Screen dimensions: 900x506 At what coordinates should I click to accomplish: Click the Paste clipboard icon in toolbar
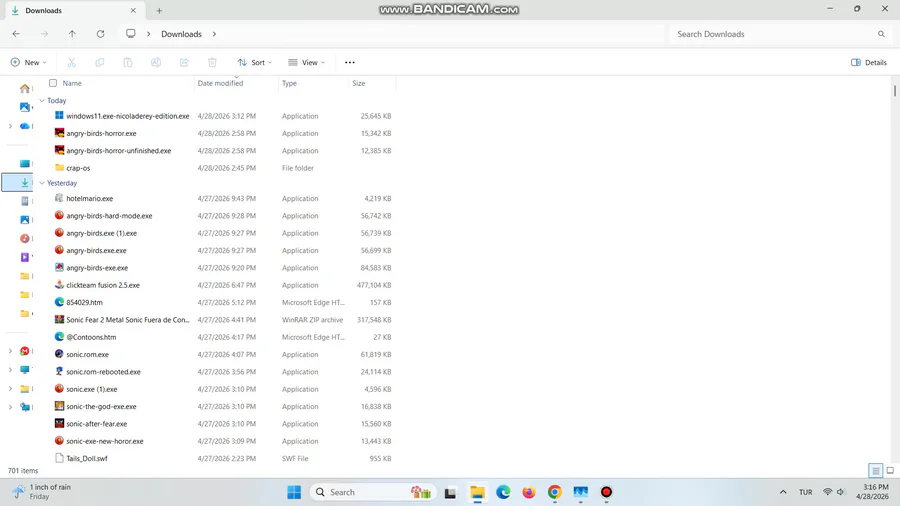point(128,63)
